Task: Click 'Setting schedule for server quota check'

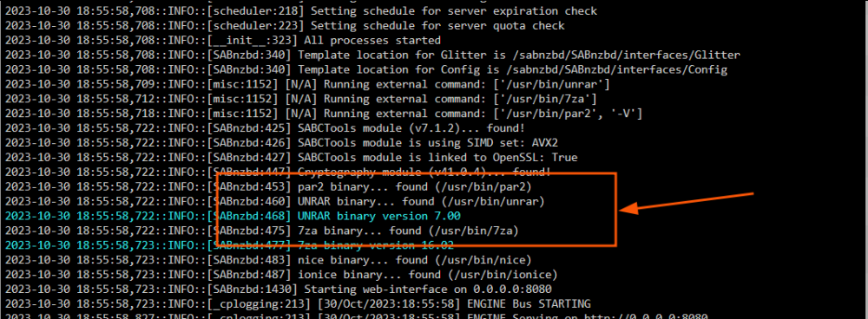Action: (285, 26)
